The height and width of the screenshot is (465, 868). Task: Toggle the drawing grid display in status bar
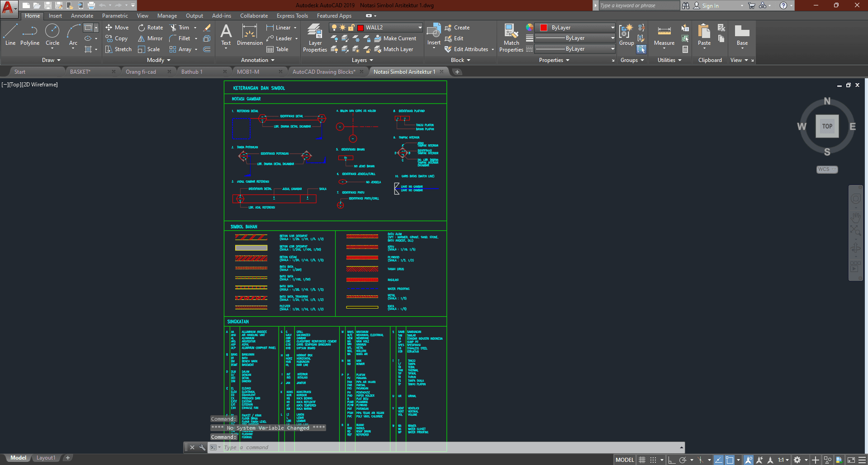coord(642,460)
